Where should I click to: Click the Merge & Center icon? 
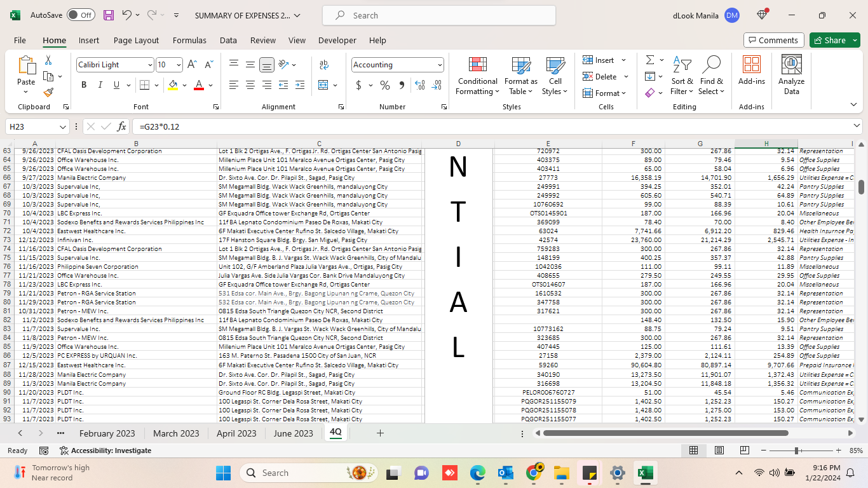323,85
